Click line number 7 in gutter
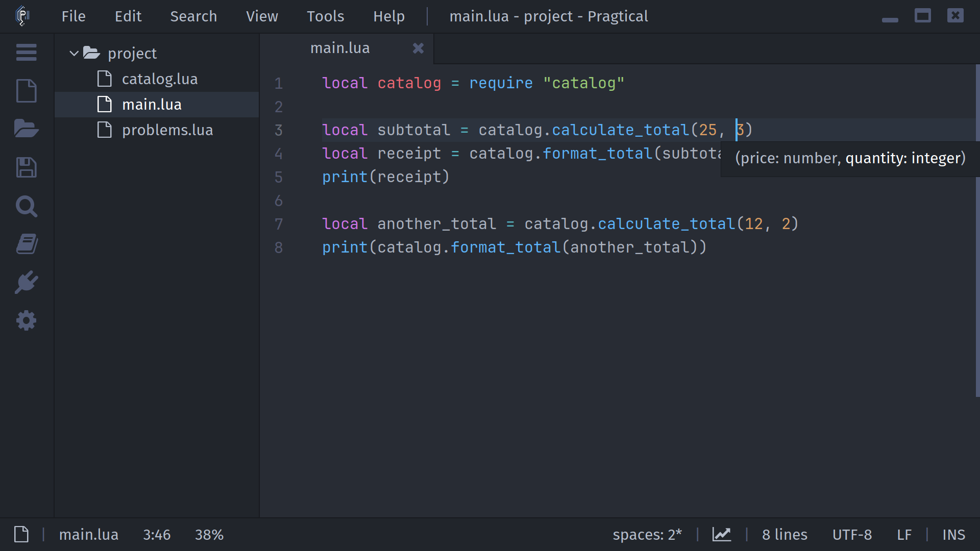Viewport: 980px width, 551px height. tap(278, 224)
